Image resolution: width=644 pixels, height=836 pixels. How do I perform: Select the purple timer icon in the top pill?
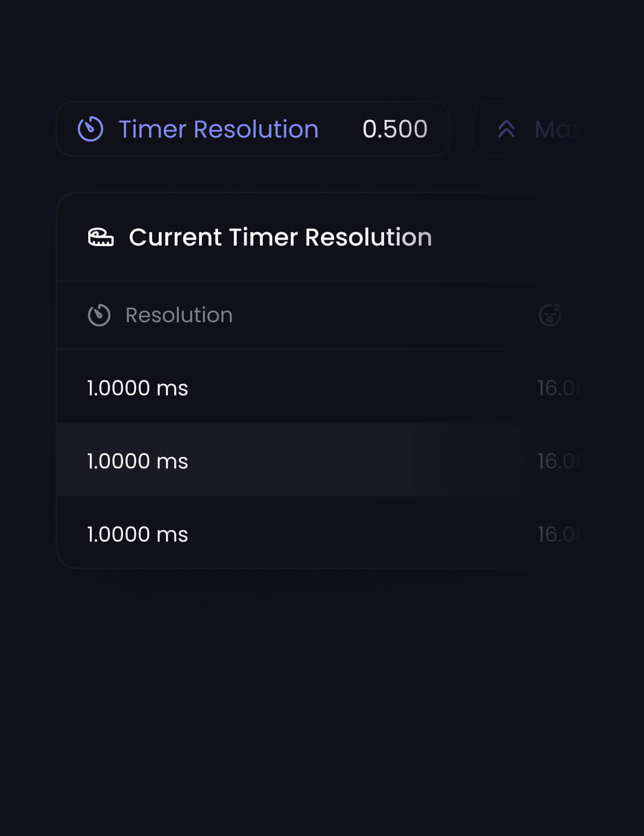(91, 129)
